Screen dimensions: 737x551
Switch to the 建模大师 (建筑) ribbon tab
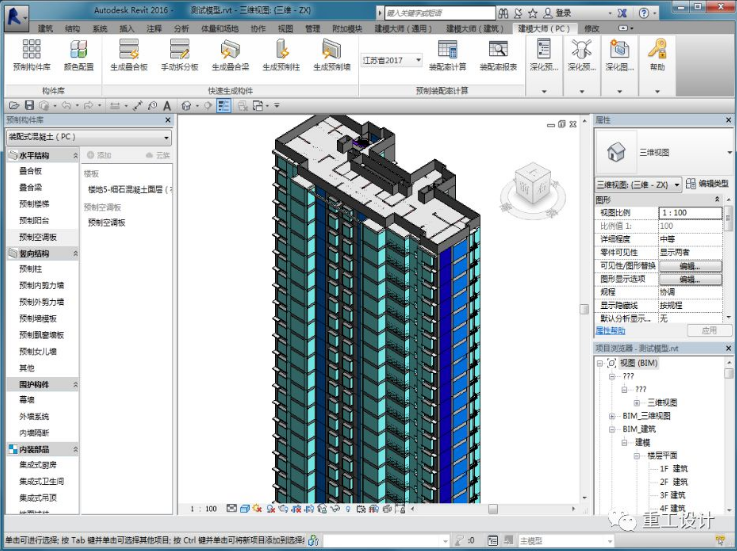(474, 29)
